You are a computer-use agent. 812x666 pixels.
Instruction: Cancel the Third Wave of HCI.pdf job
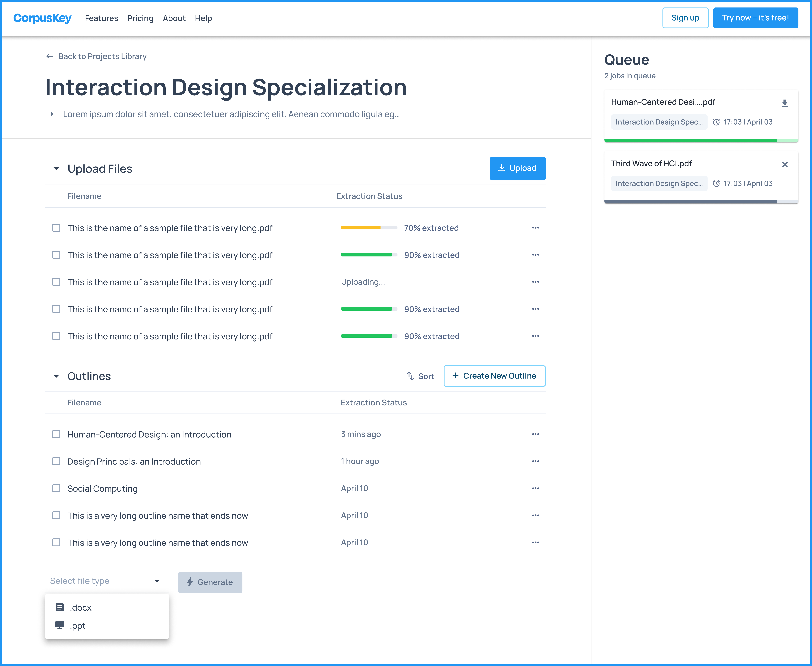pyautogui.click(x=785, y=165)
